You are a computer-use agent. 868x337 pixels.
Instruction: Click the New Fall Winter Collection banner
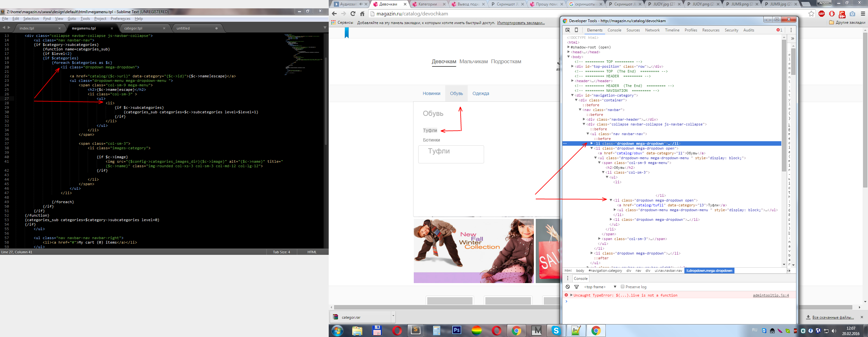pyautogui.click(x=474, y=251)
